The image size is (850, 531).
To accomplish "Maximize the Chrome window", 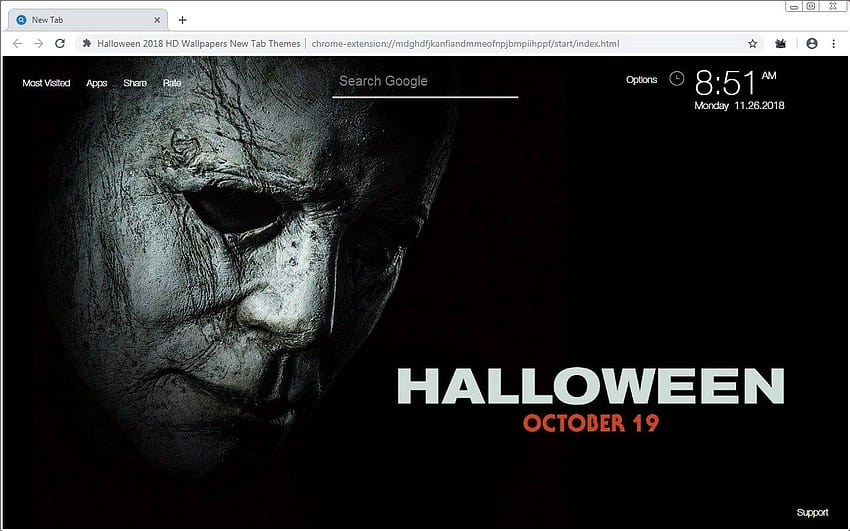I will [810, 7].
